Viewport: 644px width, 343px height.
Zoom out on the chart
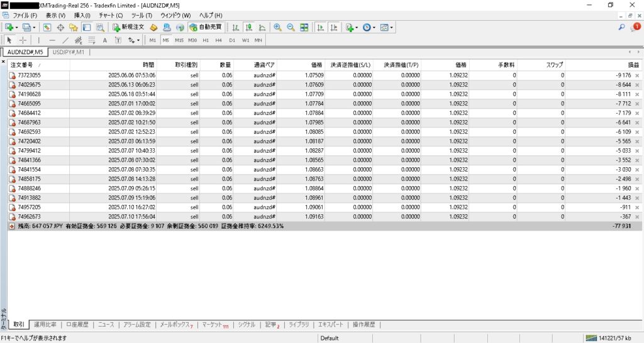291,27
